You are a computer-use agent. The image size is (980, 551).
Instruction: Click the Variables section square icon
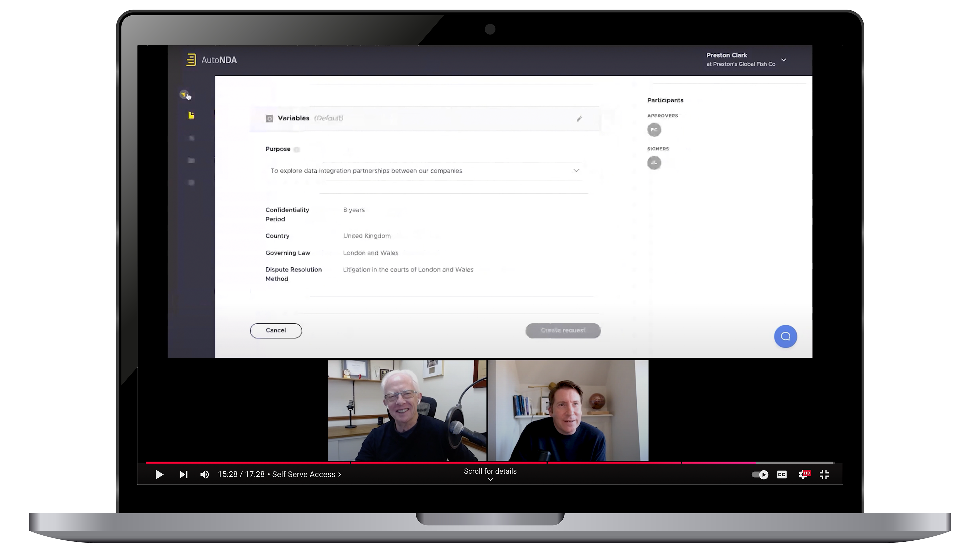click(x=269, y=119)
